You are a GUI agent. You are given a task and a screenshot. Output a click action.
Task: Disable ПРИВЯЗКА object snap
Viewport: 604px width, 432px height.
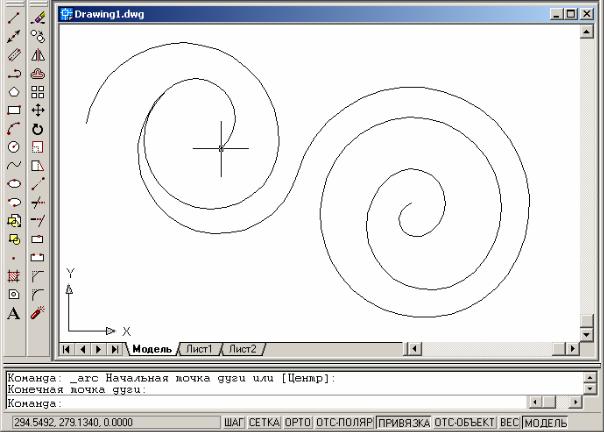(x=404, y=422)
